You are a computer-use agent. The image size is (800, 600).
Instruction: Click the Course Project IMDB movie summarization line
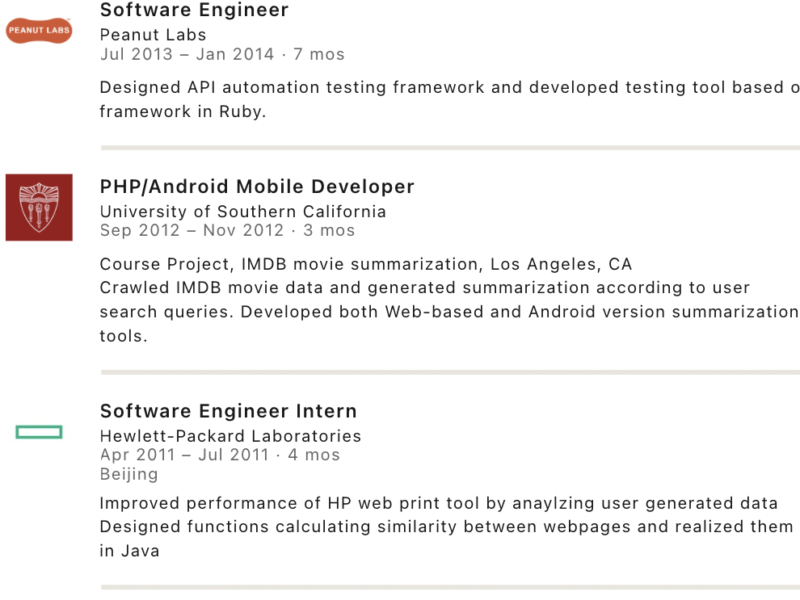click(x=366, y=265)
